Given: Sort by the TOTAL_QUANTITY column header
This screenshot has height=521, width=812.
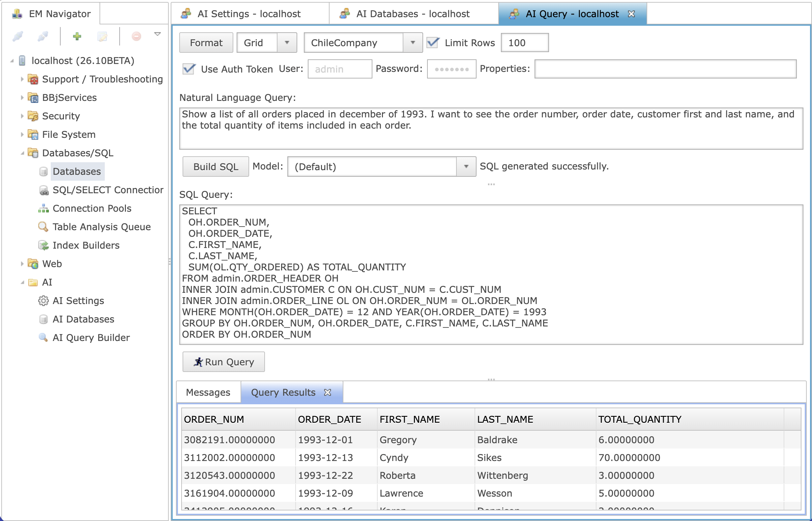Looking at the screenshot, I should coord(690,419).
